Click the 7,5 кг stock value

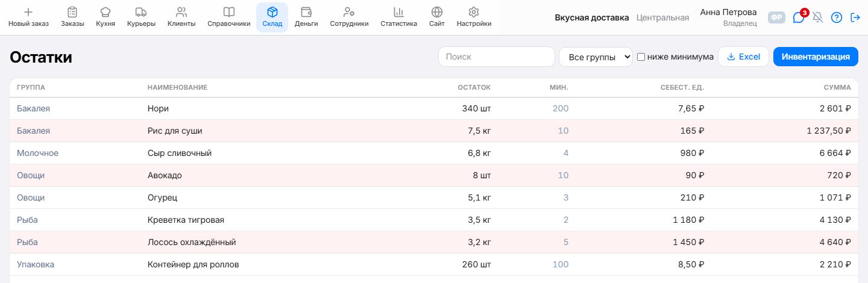coord(479,131)
